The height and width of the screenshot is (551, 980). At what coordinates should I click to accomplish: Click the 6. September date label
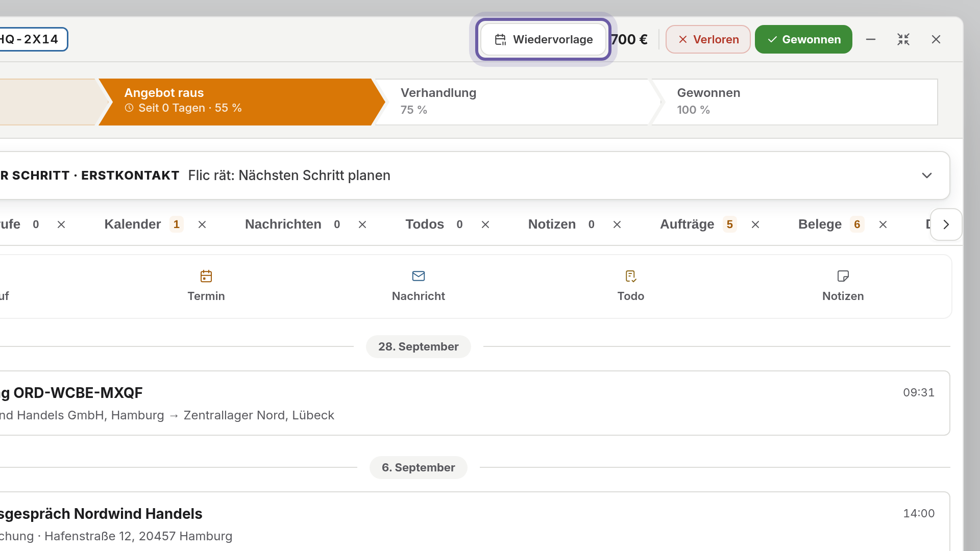point(419,467)
